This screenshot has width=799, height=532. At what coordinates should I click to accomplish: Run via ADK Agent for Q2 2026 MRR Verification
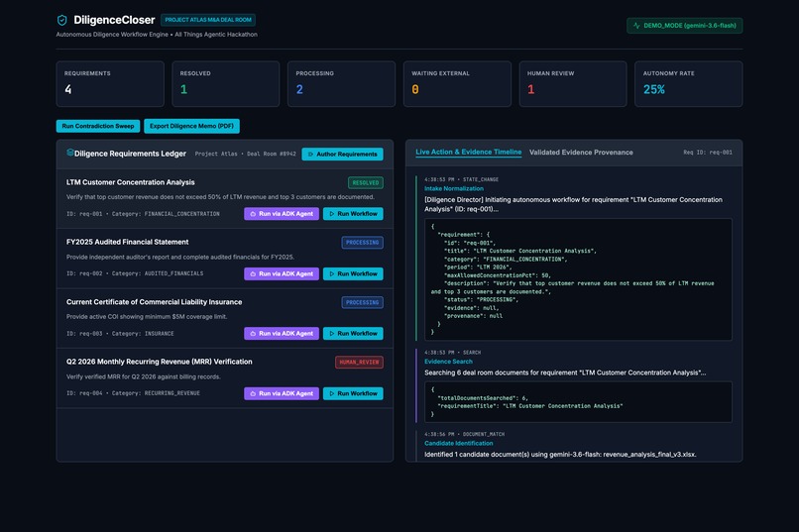pos(282,393)
